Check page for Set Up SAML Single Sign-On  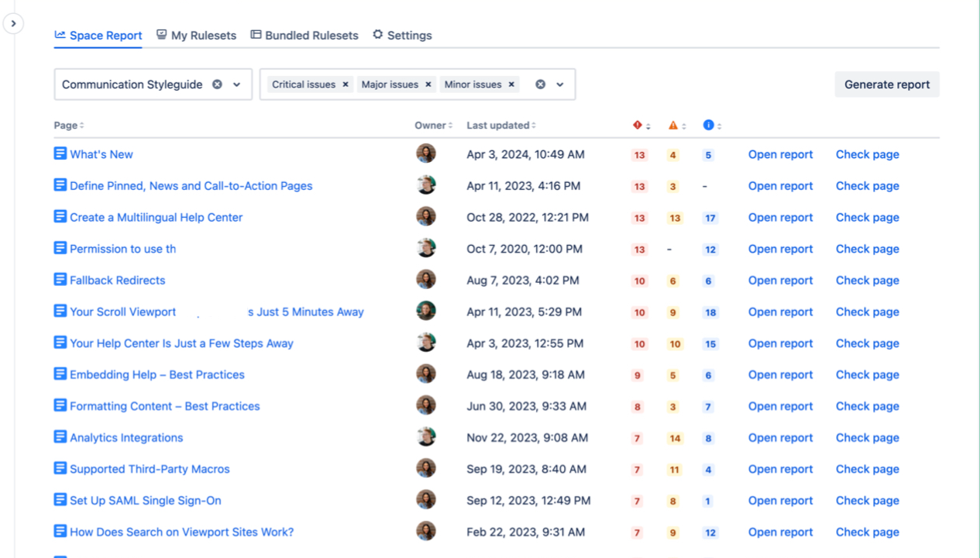pyautogui.click(x=867, y=501)
